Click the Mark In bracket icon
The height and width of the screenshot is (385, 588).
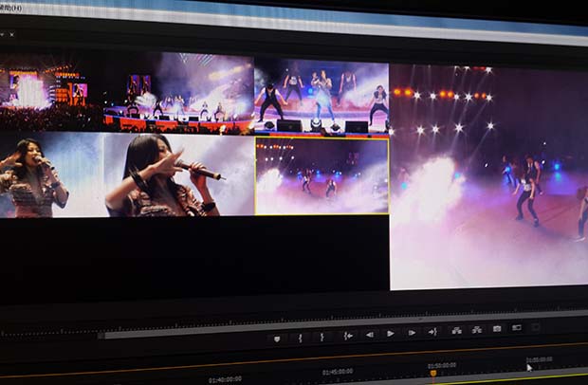pos(301,338)
